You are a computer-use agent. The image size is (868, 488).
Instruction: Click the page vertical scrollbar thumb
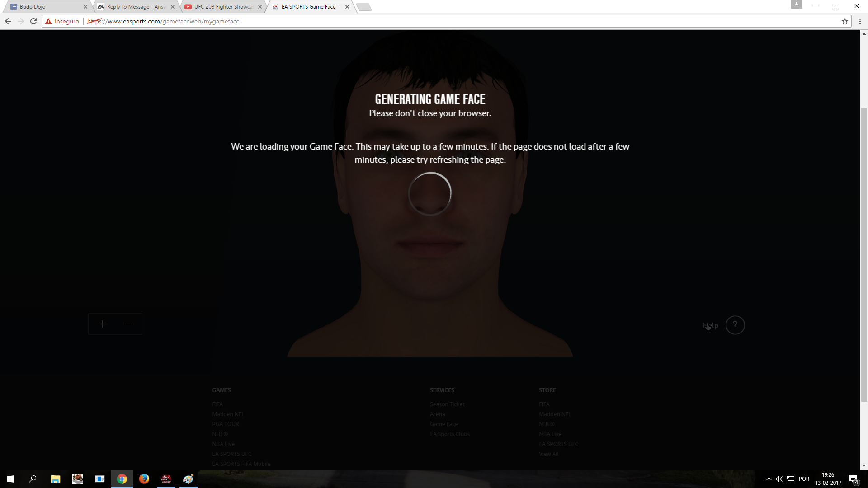(864, 255)
